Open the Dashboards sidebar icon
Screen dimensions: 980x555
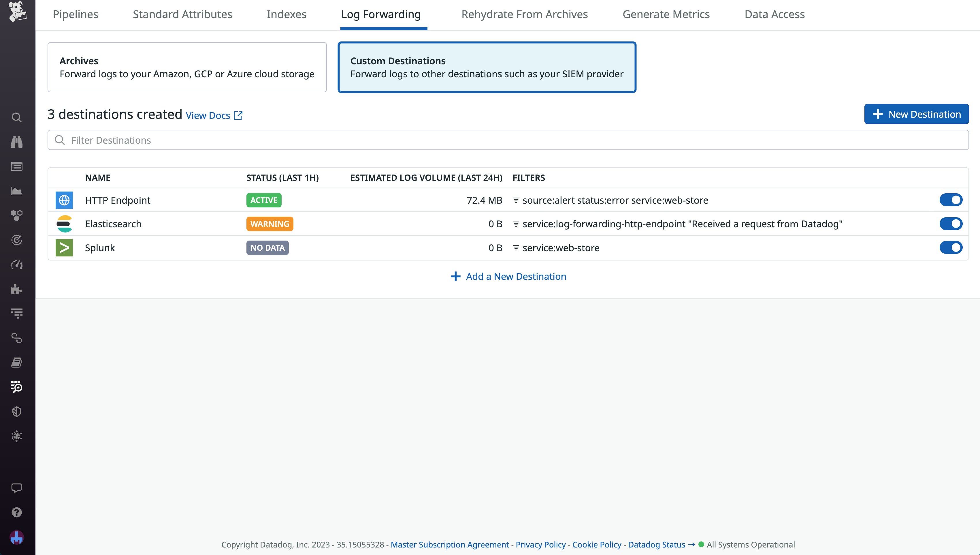(x=17, y=166)
